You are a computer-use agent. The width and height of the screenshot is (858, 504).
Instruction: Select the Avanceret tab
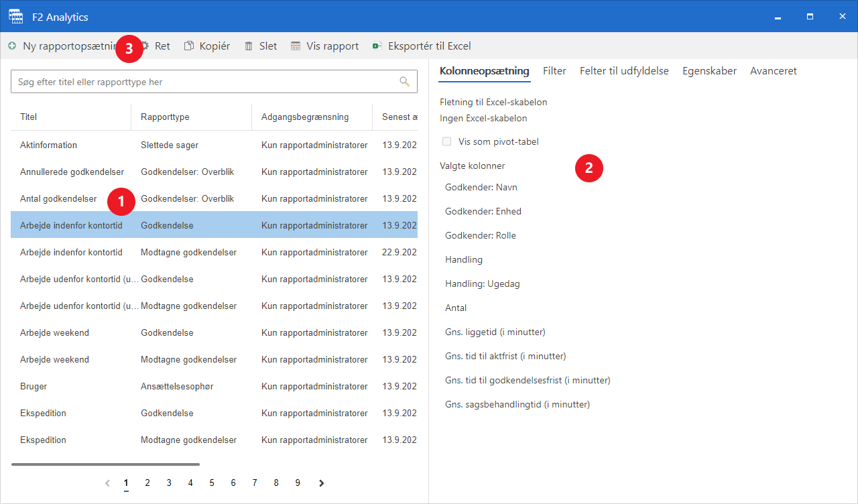[x=773, y=71]
